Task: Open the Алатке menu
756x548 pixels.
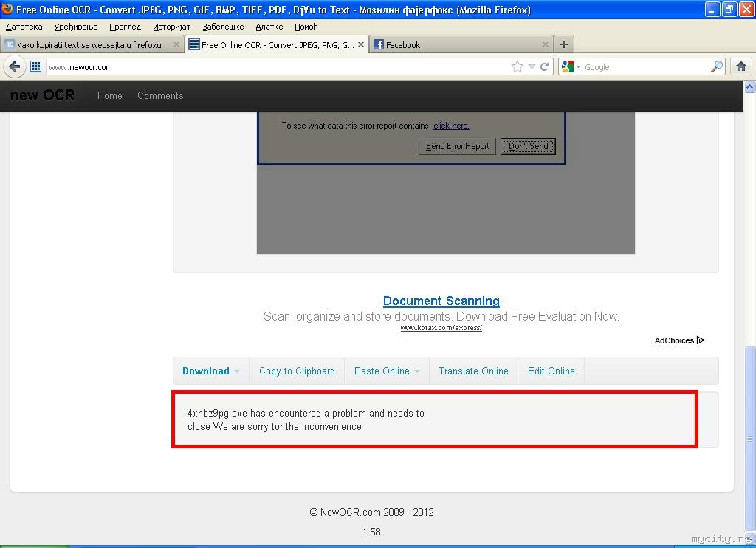Action: pos(269,27)
